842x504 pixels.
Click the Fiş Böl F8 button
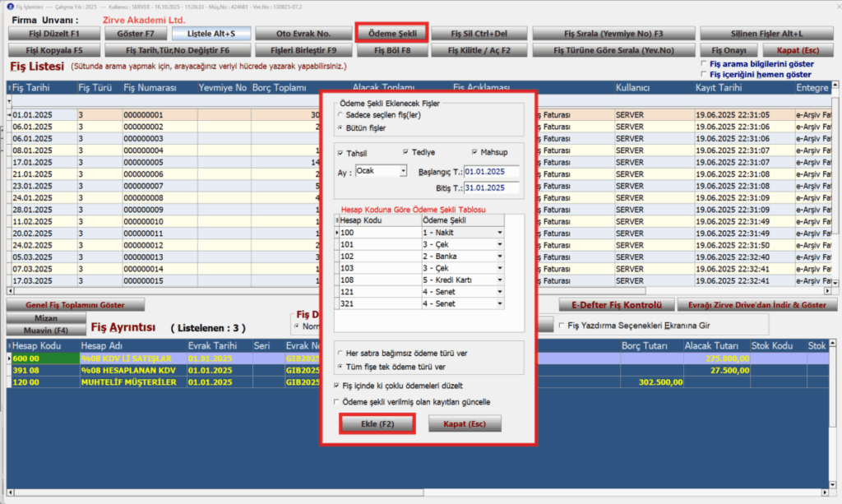[392, 50]
